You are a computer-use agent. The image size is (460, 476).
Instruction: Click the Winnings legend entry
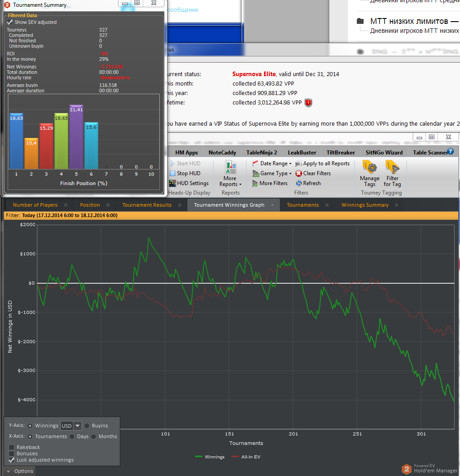pos(210,457)
